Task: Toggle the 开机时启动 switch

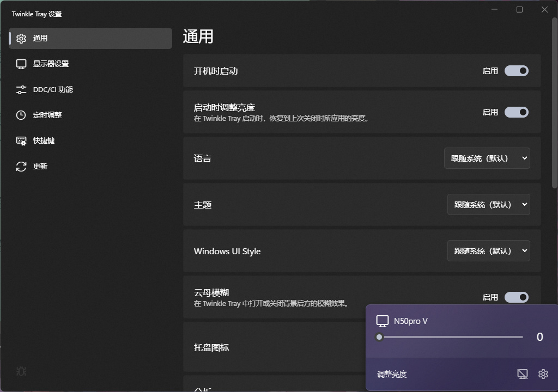Action: (x=517, y=71)
